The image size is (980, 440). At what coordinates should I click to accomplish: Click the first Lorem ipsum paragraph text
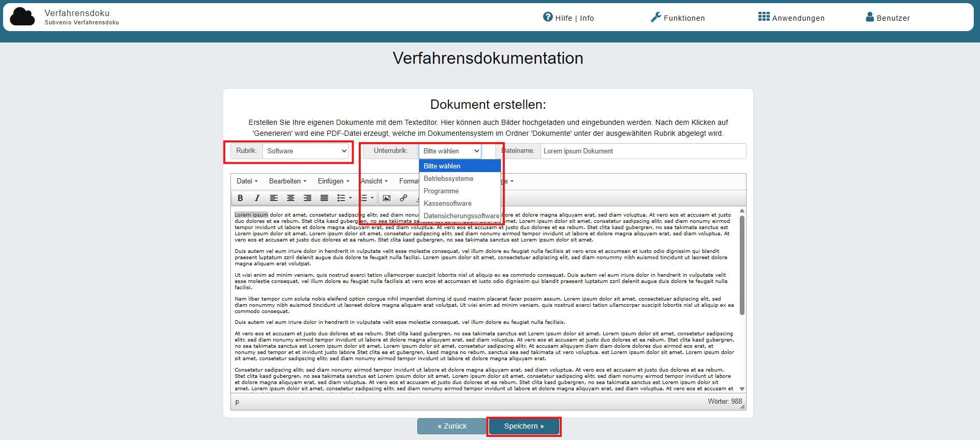point(482,227)
